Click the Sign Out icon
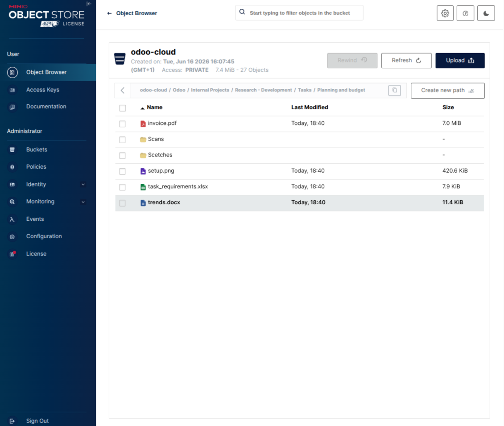Viewport: 504px width, 426px height. (x=12, y=421)
